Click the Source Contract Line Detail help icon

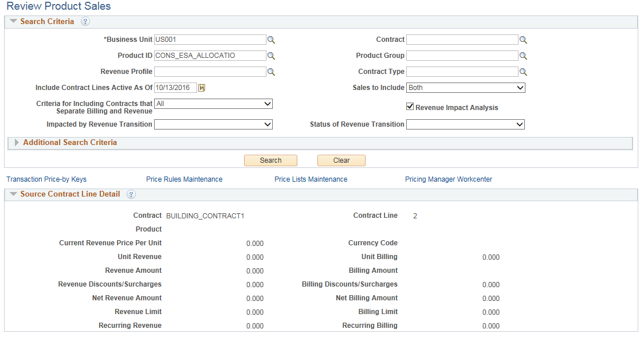point(132,194)
